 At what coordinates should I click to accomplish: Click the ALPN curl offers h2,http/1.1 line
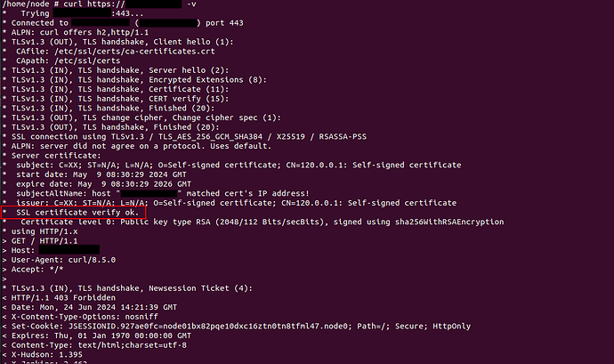(75, 33)
